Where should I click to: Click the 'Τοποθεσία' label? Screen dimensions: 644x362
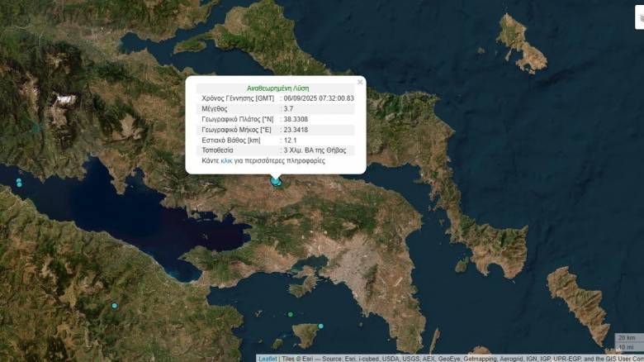pos(217,150)
